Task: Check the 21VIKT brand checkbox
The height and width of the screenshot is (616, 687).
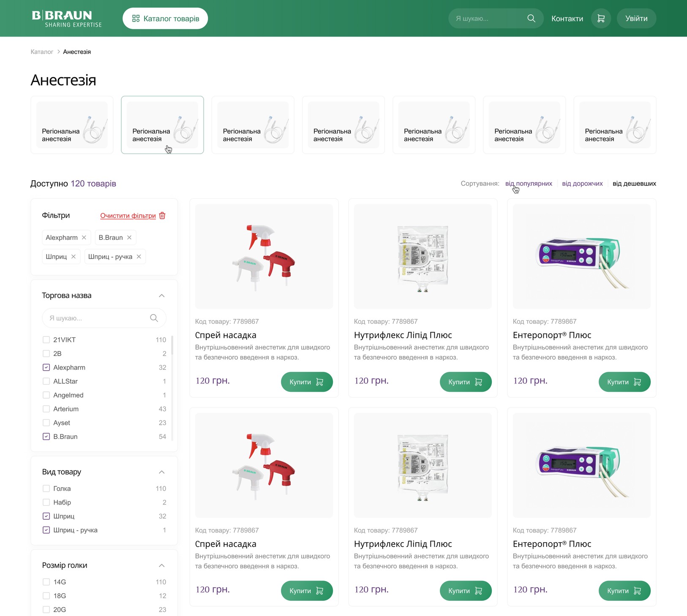Action: pyautogui.click(x=46, y=340)
